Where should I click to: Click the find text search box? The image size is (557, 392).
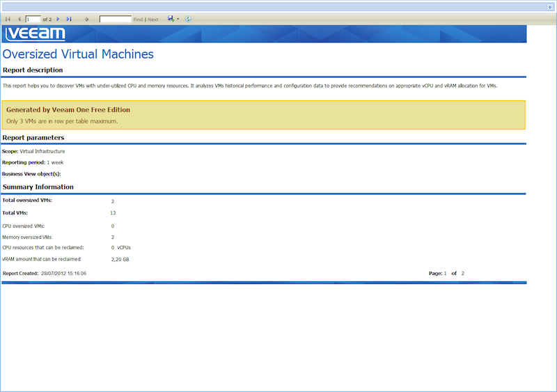pos(116,19)
